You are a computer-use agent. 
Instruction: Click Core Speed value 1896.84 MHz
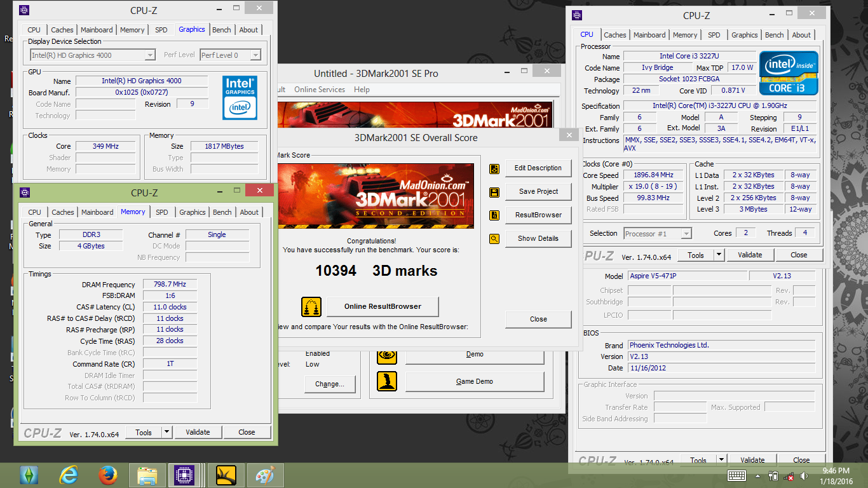pyautogui.click(x=653, y=175)
